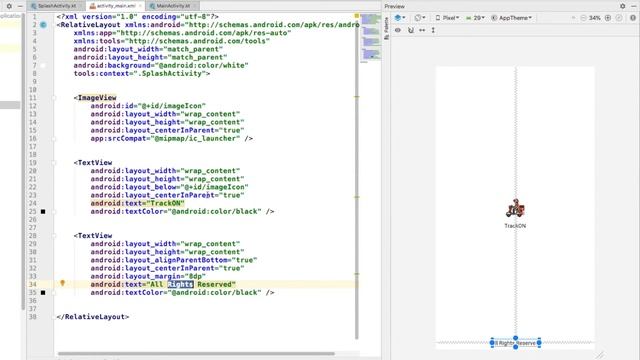This screenshot has width=640, height=360.
Task: Click the lightbulb intention icon on line 34
Action: 62,283
